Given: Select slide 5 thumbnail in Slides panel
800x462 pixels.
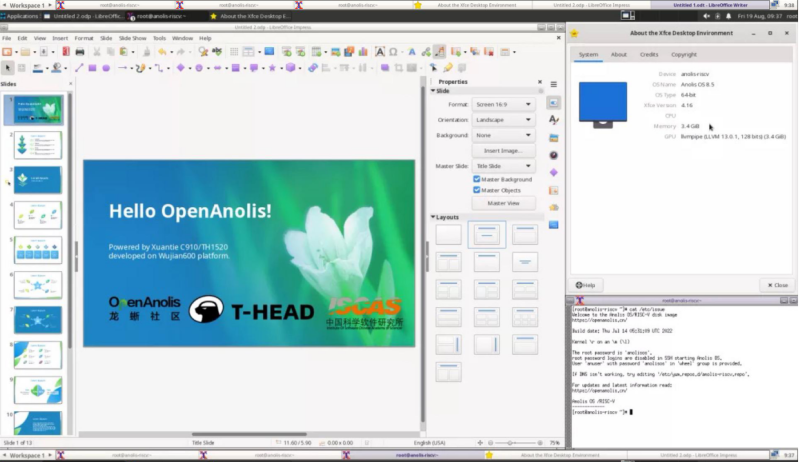Looking at the screenshot, I should (x=38, y=250).
